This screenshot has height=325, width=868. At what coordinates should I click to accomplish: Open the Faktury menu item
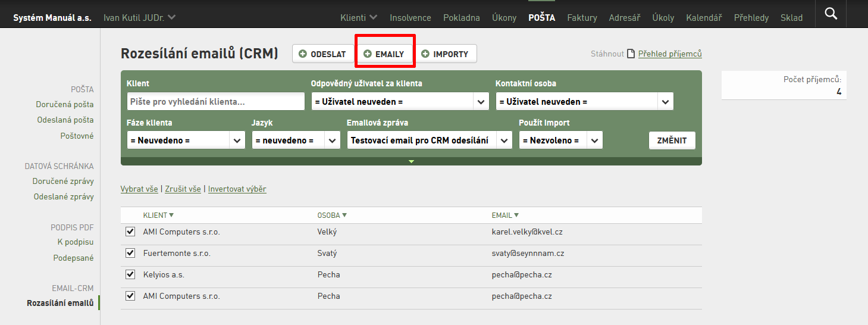tap(582, 18)
